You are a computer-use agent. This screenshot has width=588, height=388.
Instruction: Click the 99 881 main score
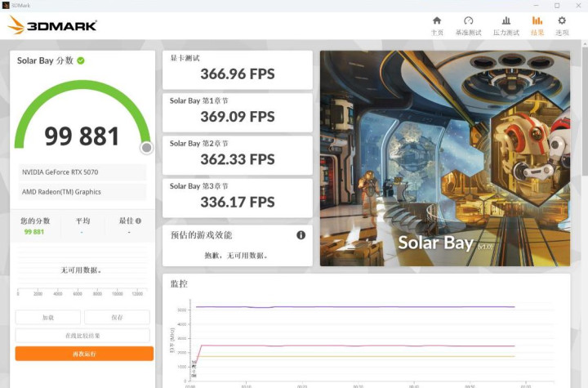(x=82, y=136)
